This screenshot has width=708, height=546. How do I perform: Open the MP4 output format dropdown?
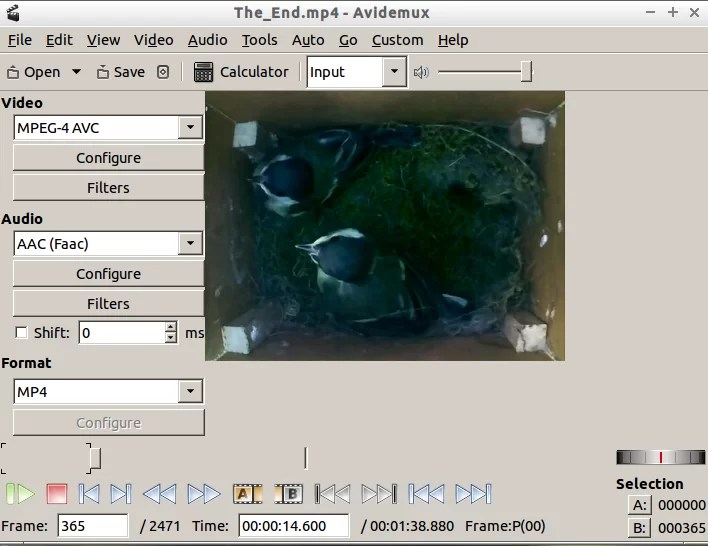point(108,392)
